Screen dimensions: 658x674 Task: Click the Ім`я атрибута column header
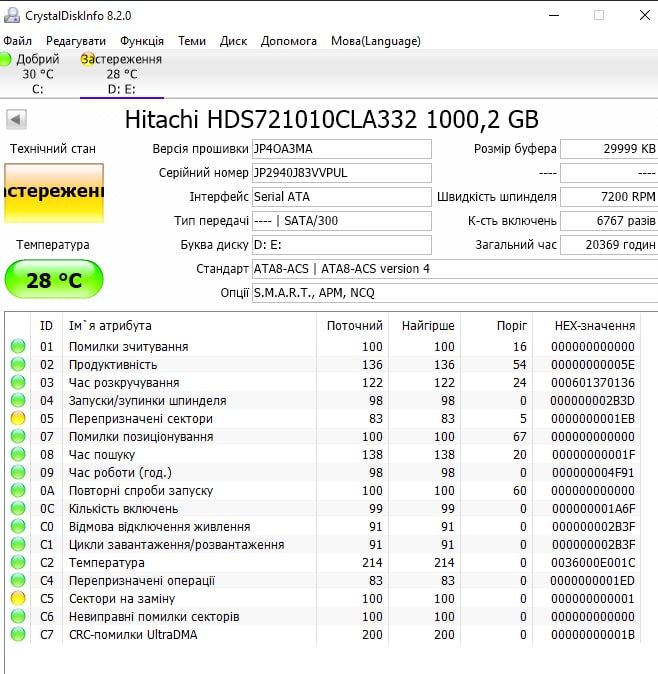tap(189, 326)
